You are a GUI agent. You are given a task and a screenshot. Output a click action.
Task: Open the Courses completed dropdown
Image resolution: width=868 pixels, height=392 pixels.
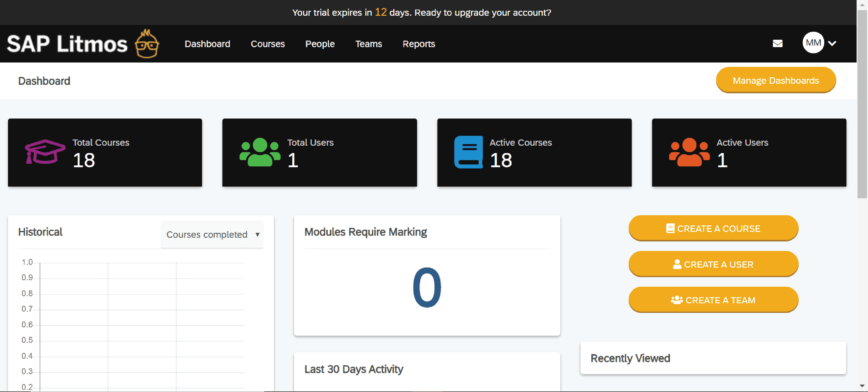click(x=212, y=234)
